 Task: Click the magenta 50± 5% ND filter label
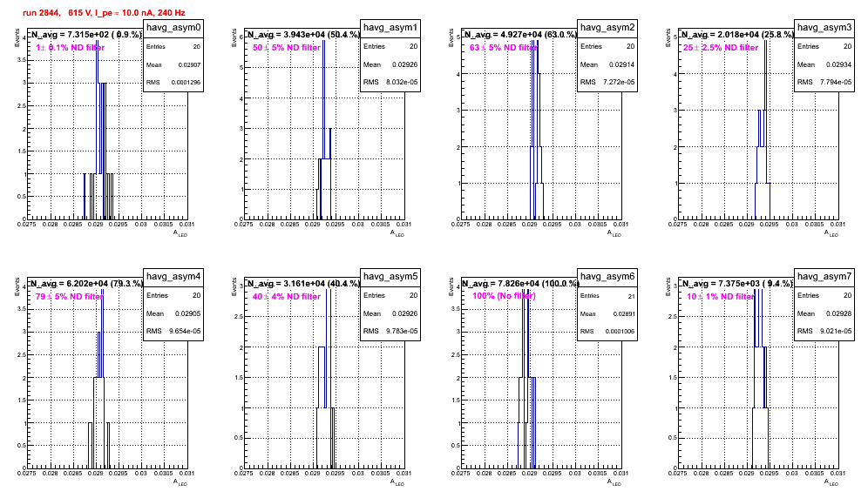287,48
